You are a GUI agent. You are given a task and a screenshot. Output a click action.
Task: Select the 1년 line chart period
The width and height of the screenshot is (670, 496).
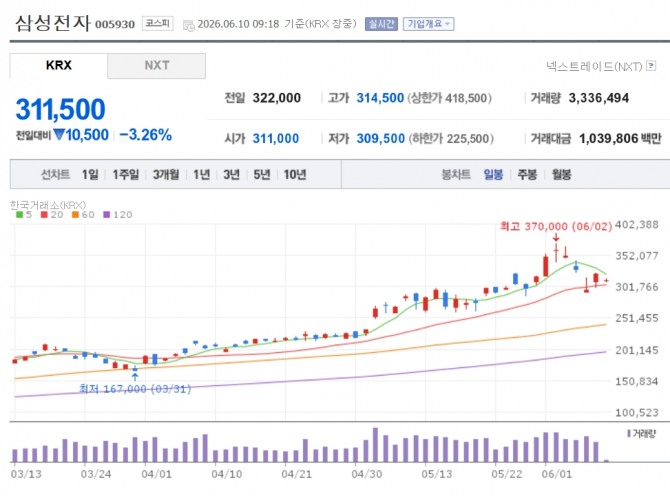pos(201,174)
